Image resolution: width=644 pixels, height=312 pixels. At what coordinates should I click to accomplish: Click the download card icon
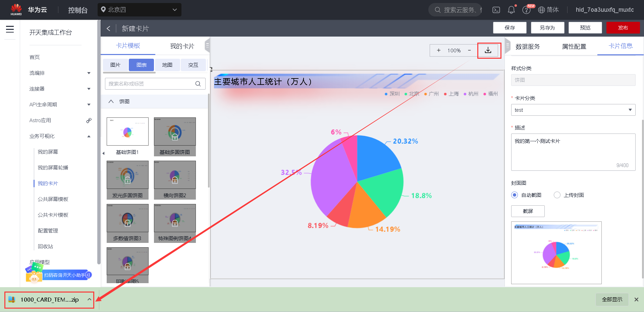pyautogui.click(x=488, y=50)
